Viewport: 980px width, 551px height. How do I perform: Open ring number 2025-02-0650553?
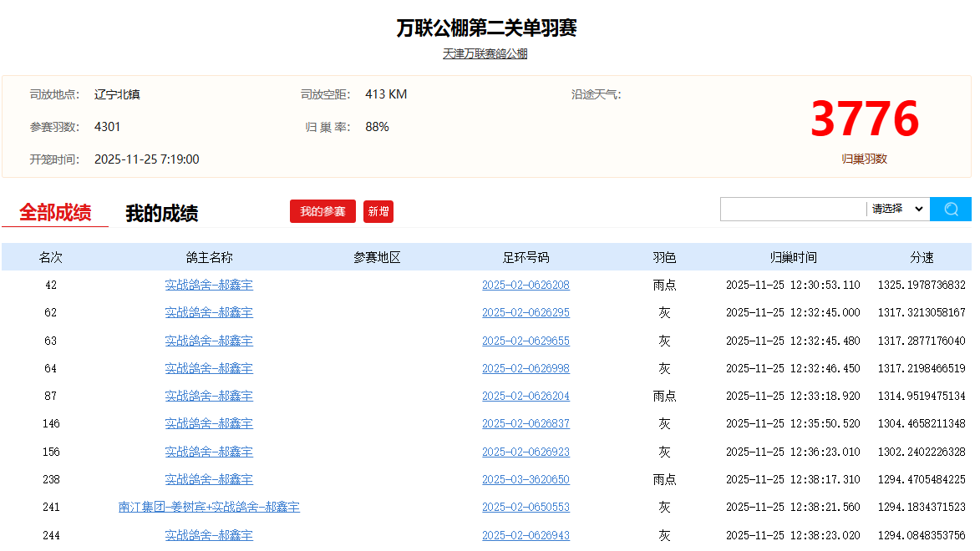526,507
